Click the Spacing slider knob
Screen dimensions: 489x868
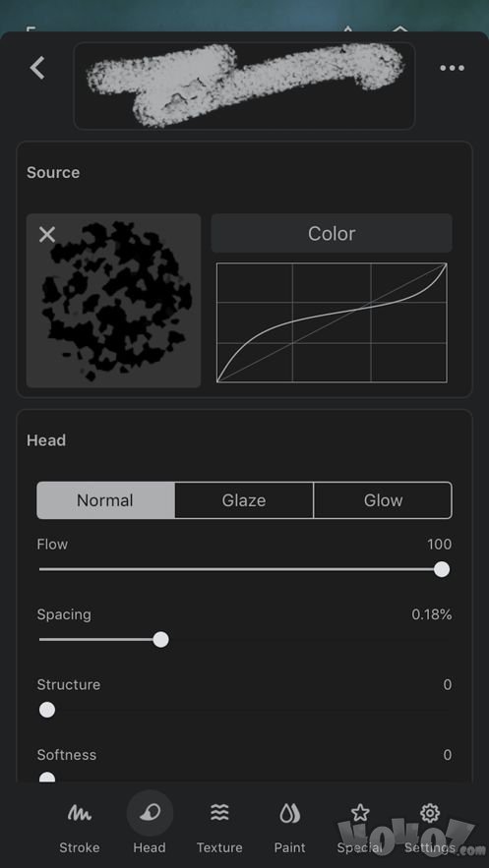(160, 640)
